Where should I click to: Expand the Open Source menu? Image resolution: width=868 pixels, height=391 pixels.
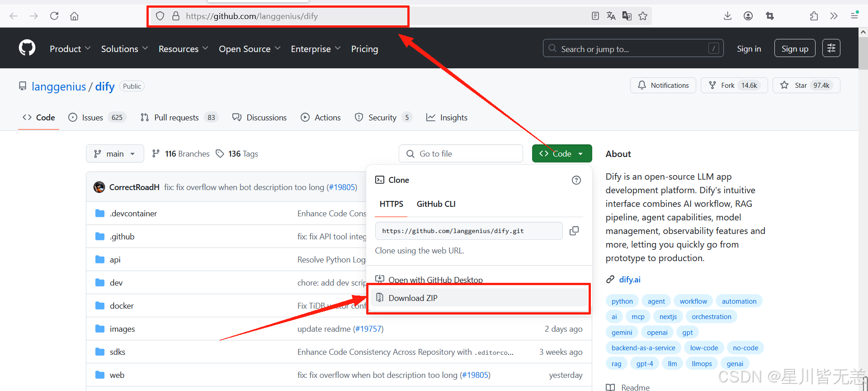point(250,48)
